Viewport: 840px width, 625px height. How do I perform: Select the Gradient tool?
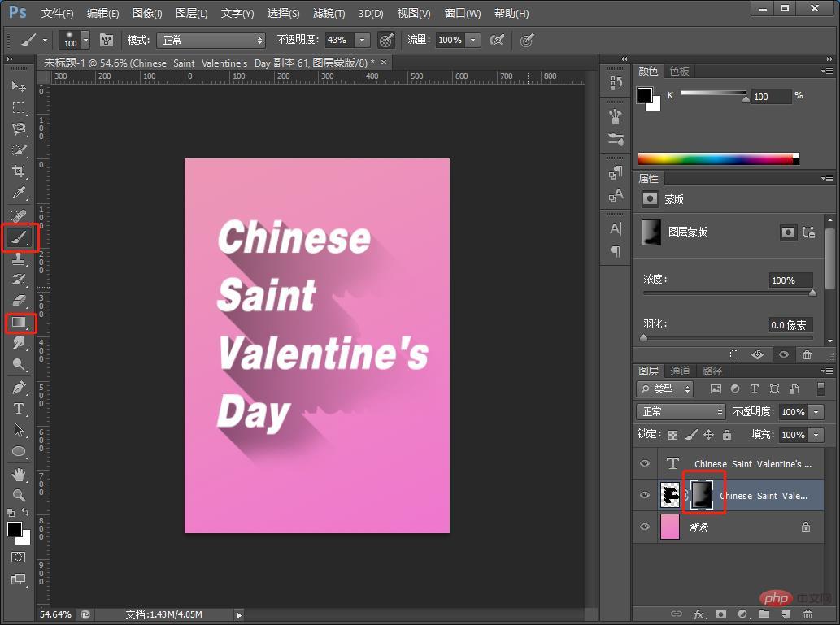point(20,323)
